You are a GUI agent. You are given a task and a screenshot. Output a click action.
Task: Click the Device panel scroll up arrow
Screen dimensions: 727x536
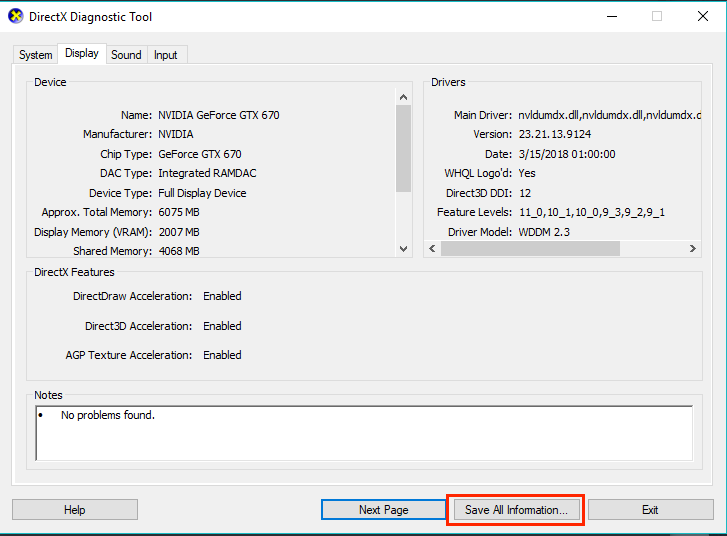[x=403, y=97]
